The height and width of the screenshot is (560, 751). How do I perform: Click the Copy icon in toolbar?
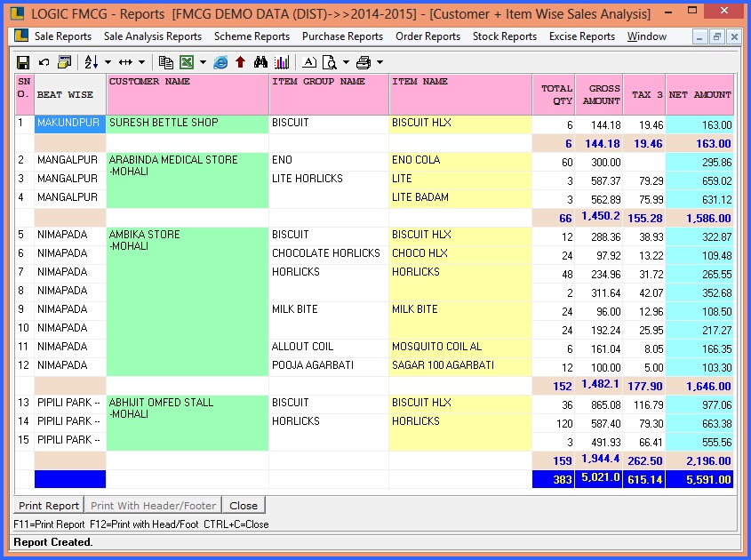(165, 62)
